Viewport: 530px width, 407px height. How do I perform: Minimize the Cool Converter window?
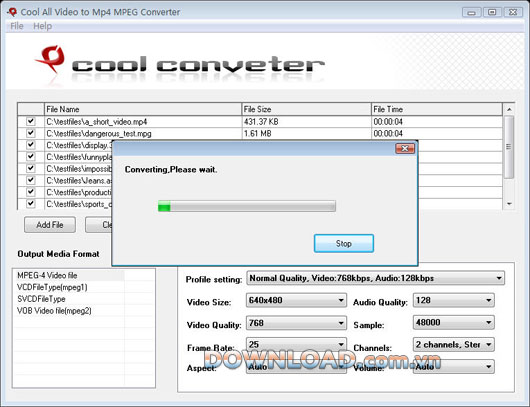[472, 13]
